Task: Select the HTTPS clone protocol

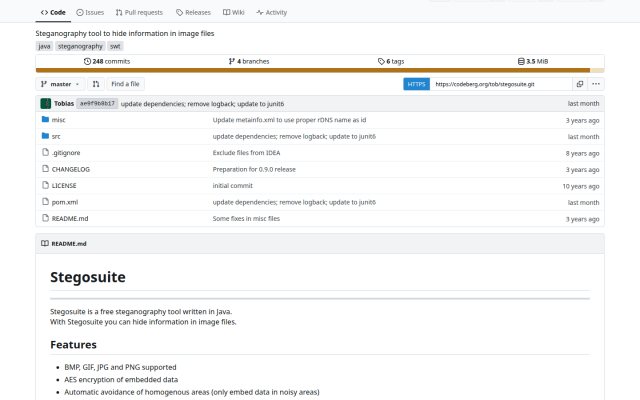Action: [x=416, y=84]
